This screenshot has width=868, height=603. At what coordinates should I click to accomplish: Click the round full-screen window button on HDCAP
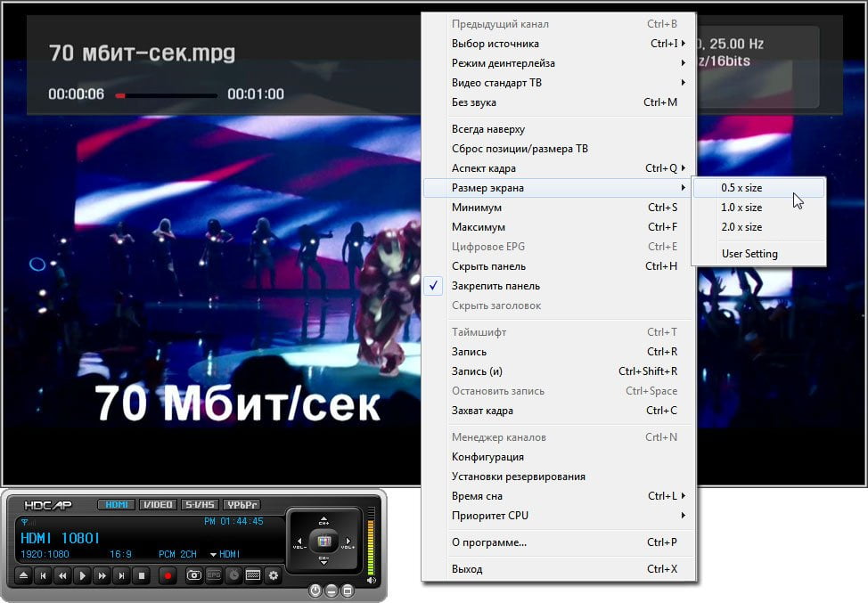tap(347, 591)
